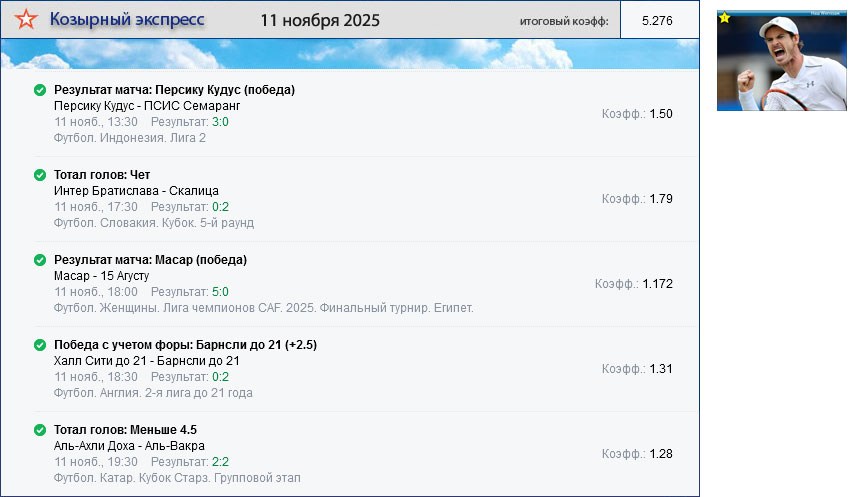Viewport: 864px width, 497px height.
Task: Open the Масар - 15 Агусту match
Action: point(101,275)
